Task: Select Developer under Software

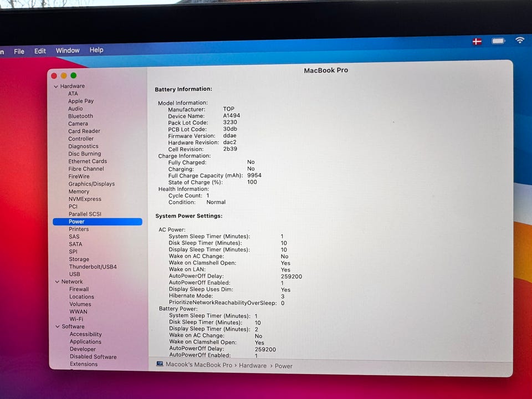Action: pyautogui.click(x=83, y=349)
